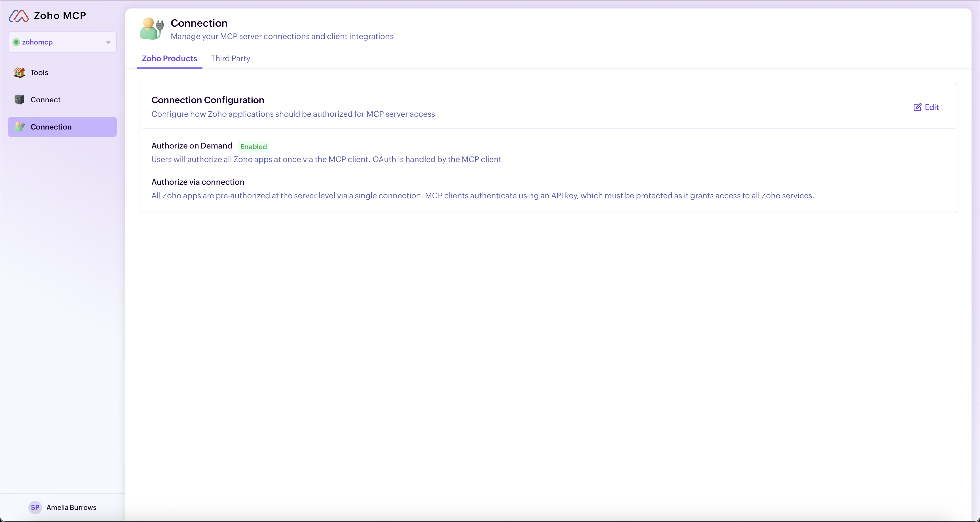Select the Connect server icon
The image size is (980, 522).
click(x=19, y=99)
